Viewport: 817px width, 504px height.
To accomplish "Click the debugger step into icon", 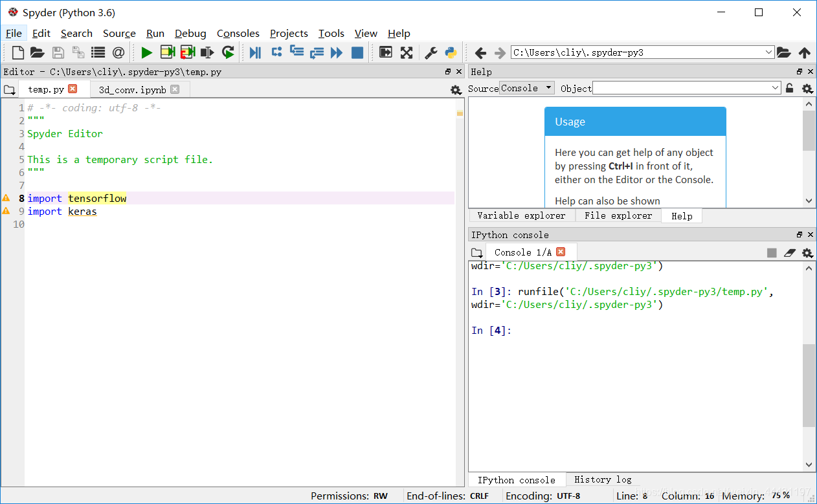I will 297,52.
